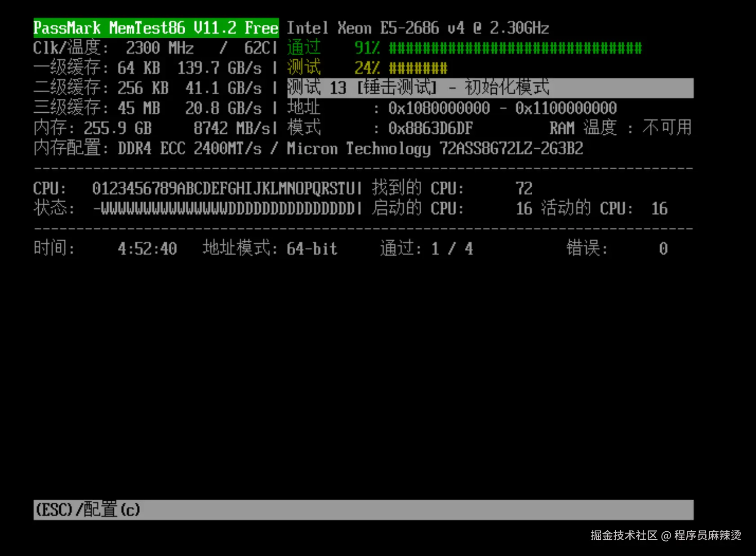Click the pattern value 0x8863D6DF
The image size is (756, 556).
431,128
